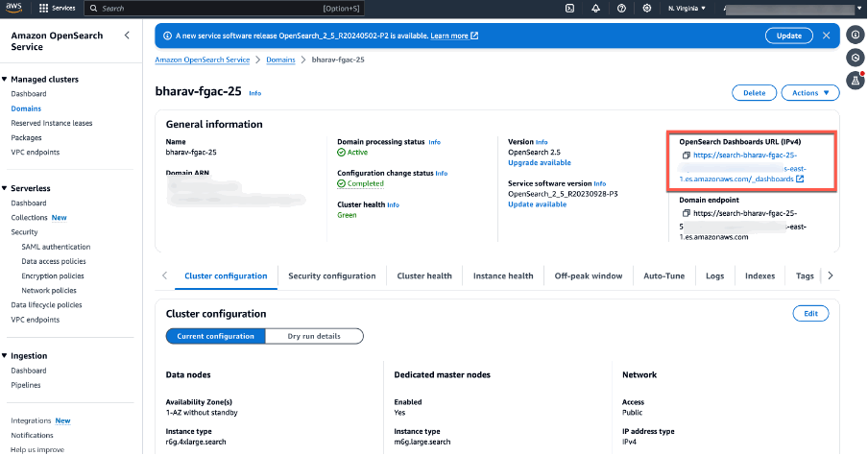The image size is (868, 455).
Task: Switch to the Cluster health tab
Action: tap(424, 275)
